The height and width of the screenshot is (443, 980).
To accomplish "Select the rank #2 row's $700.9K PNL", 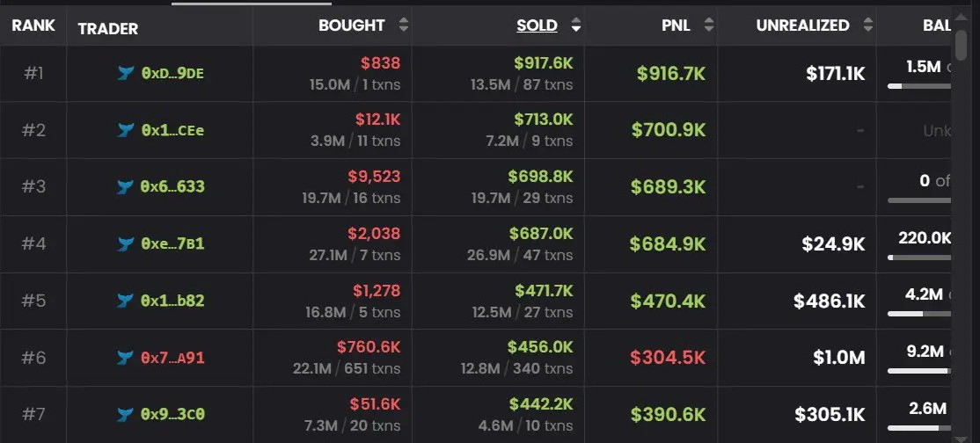I will point(668,130).
